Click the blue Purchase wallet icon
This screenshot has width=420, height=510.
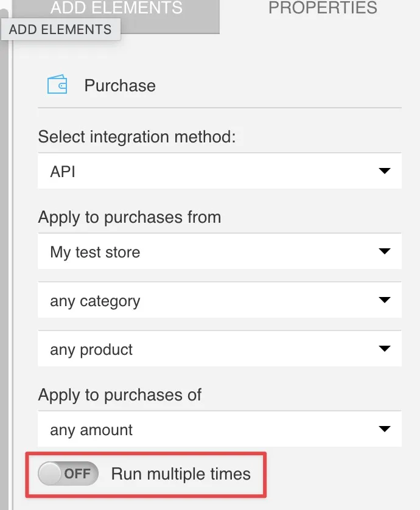pos(57,84)
